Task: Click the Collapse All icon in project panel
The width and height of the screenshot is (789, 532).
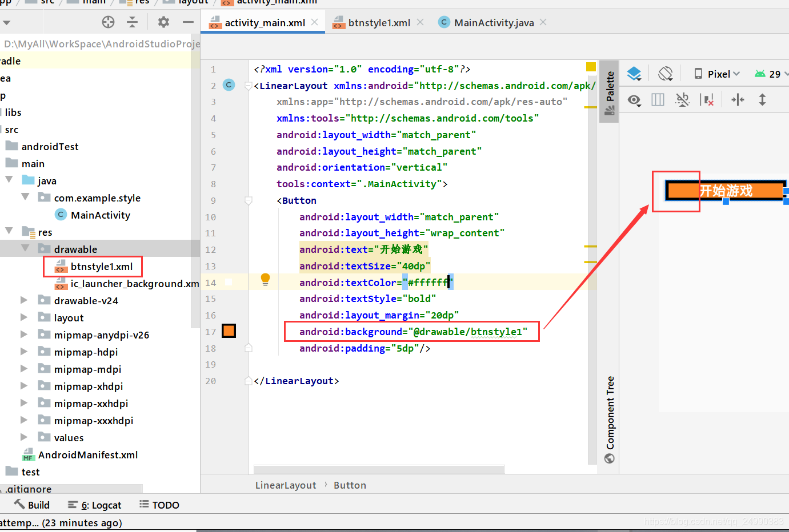Action: (x=133, y=22)
